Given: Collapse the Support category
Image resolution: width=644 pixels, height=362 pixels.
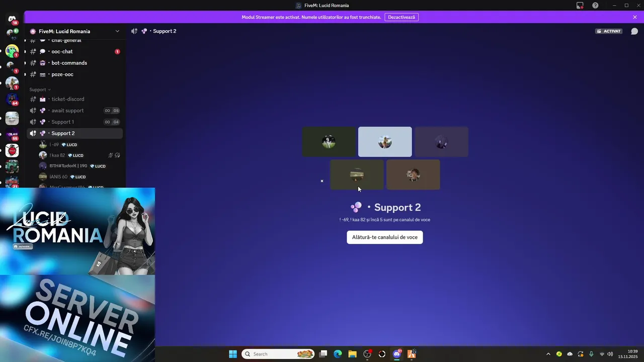Looking at the screenshot, I should tap(40, 89).
